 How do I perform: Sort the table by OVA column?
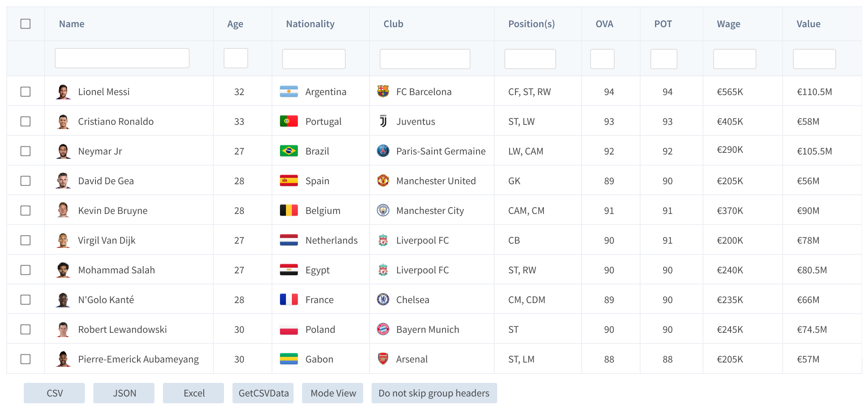pyautogui.click(x=604, y=24)
